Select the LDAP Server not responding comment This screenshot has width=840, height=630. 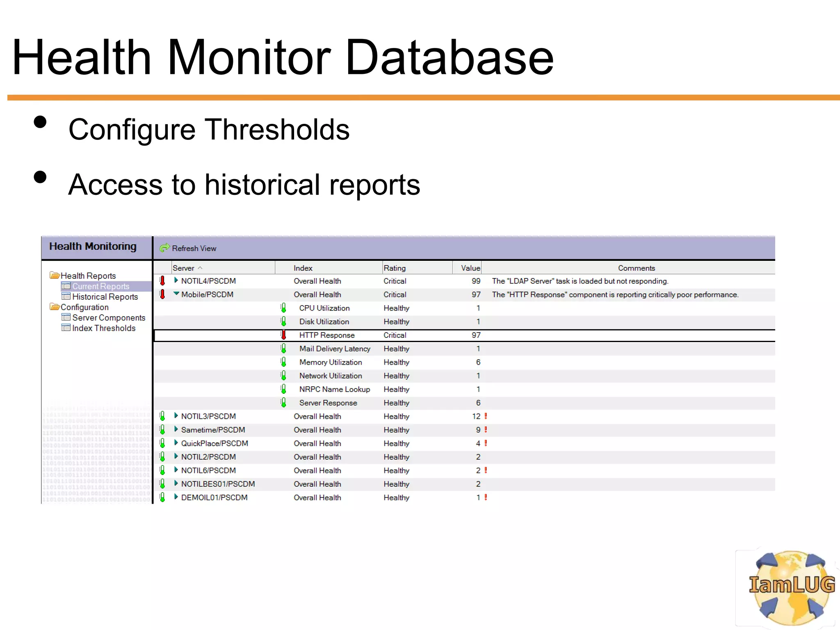coord(580,281)
